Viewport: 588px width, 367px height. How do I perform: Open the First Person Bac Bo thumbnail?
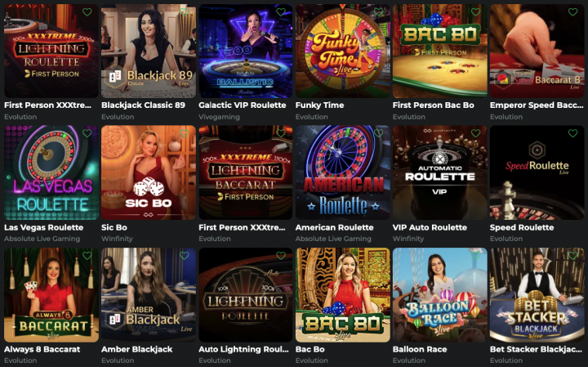(x=440, y=51)
